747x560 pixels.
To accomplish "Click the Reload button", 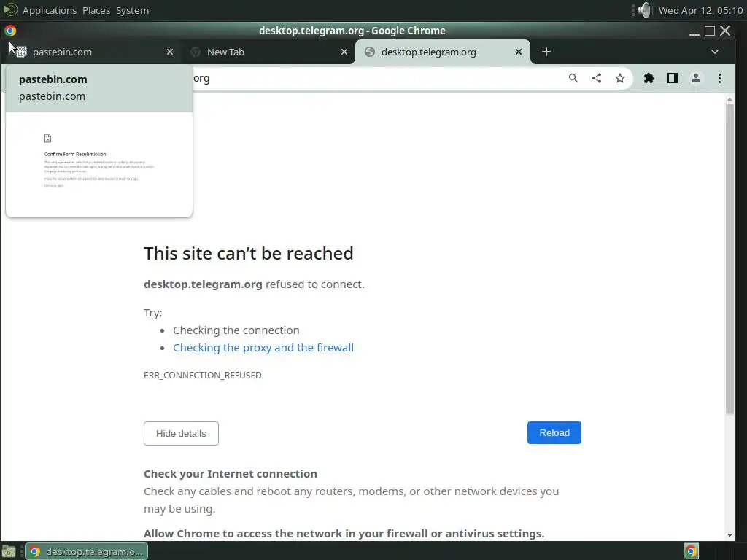I will point(554,433).
